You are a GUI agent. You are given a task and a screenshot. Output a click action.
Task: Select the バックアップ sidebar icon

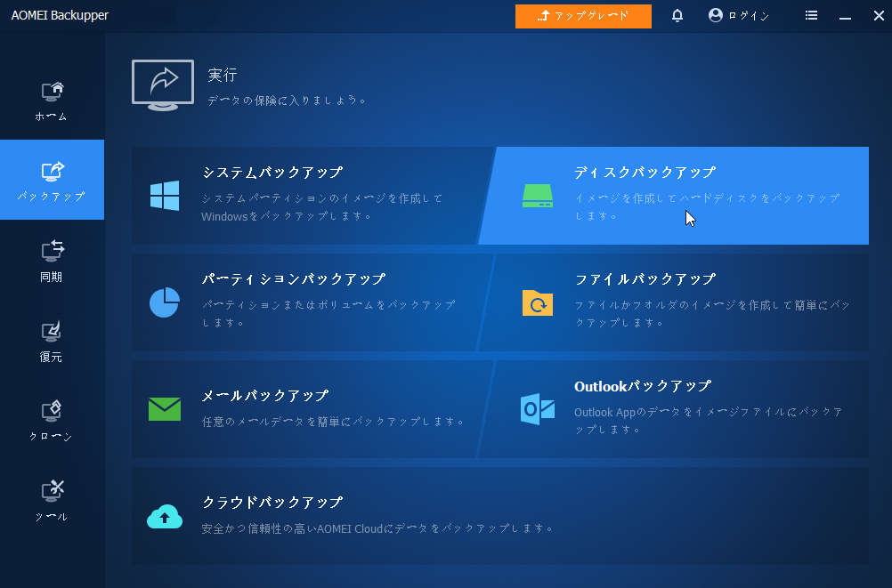pyautogui.click(x=53, y=171)
